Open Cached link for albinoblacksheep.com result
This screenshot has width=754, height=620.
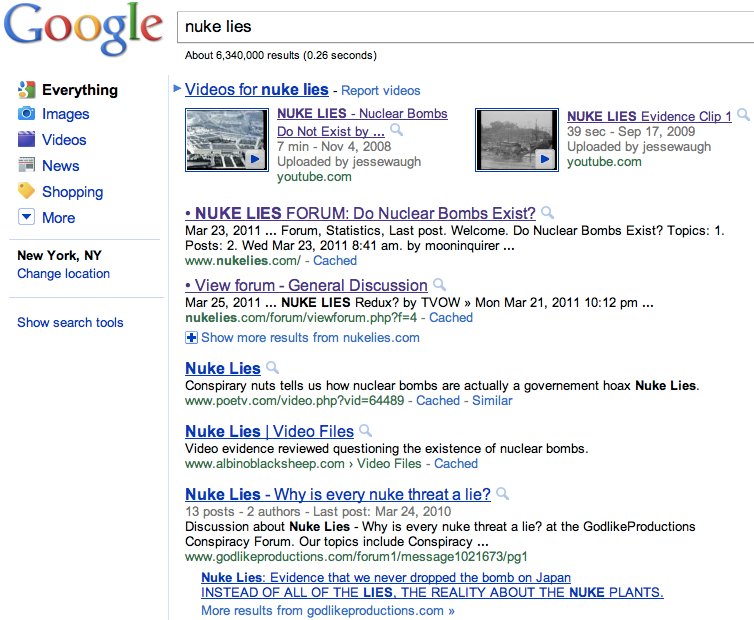455,464
